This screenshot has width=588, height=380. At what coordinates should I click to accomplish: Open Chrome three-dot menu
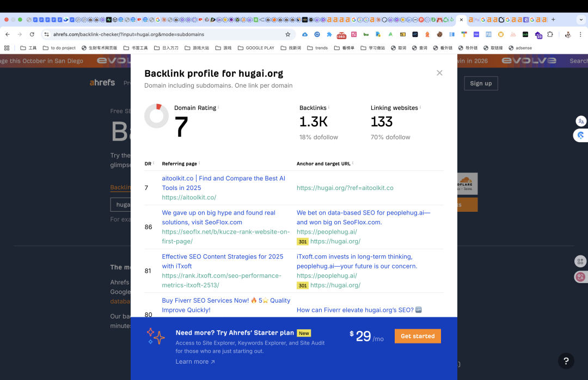click(580, 34)
